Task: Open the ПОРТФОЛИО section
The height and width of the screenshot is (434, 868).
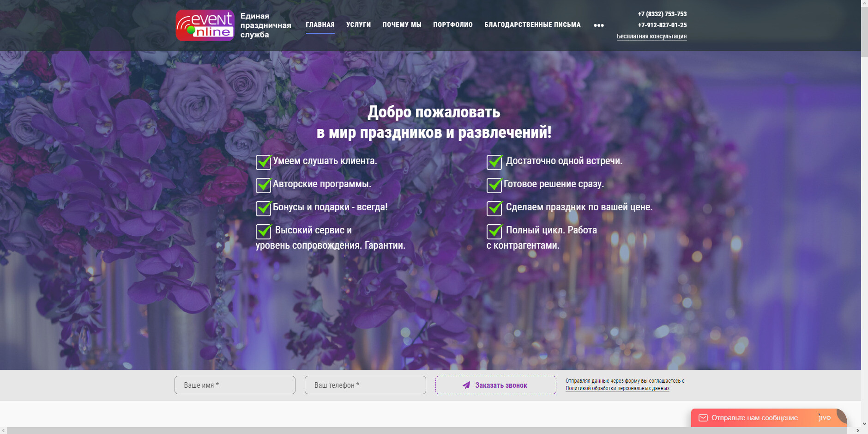Action: [x=453, y=25]
